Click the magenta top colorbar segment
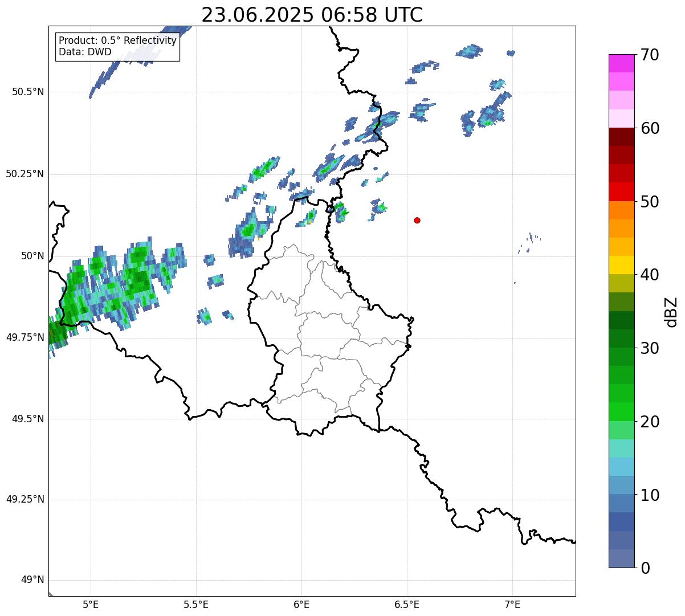The height and width of the screenshot is (616, 685). (x=622, y=63)
